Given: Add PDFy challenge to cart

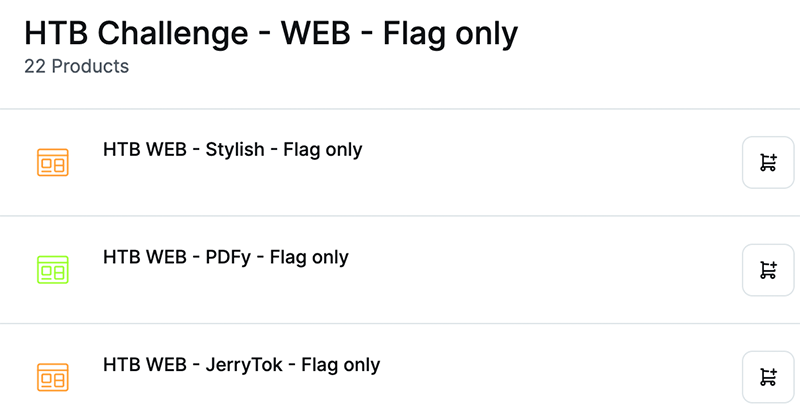Looking at the screenshot, I should coord(768,270).
